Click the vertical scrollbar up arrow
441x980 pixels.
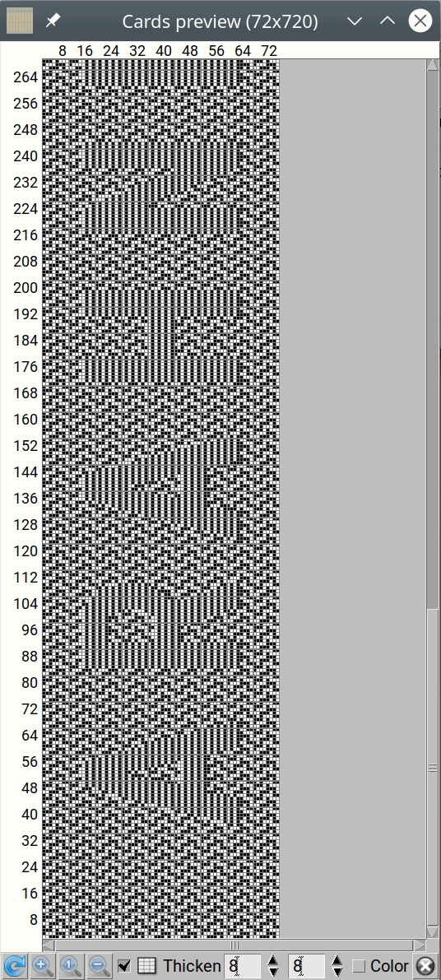[432, 65]
